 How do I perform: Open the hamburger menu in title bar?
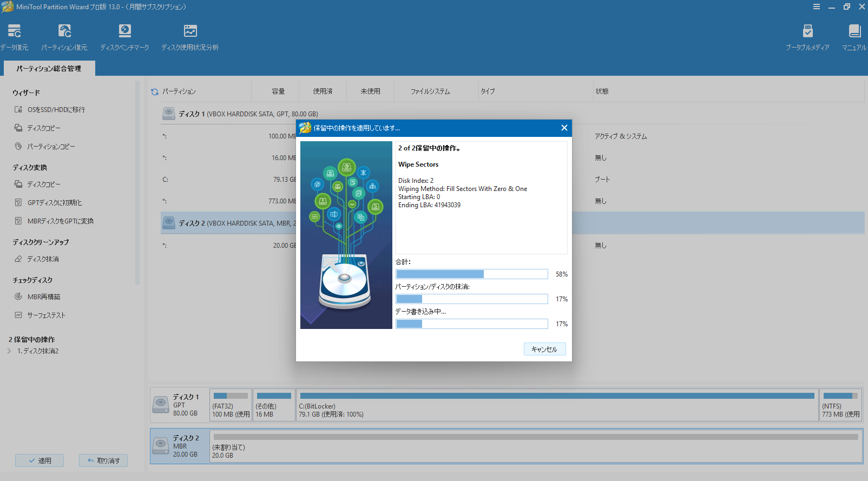point(816,7)
